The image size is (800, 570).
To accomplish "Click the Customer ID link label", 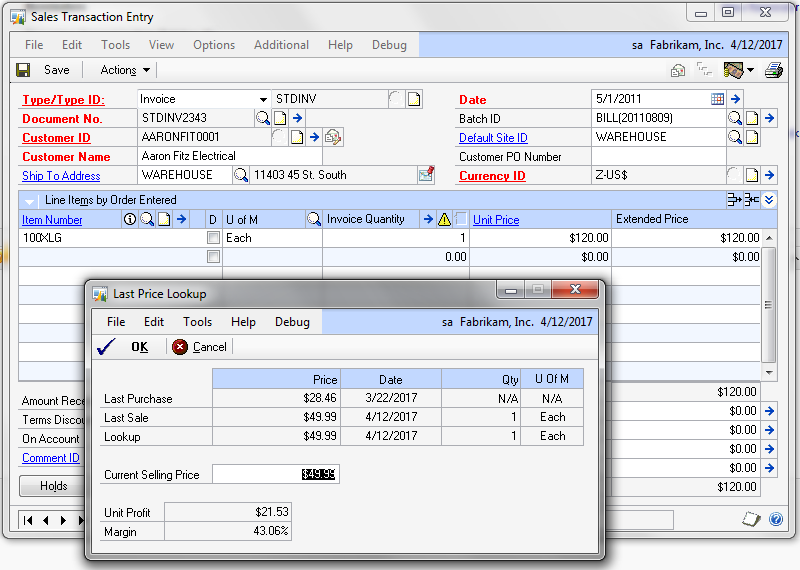I will pyautogui.click(x=56, y=138).
